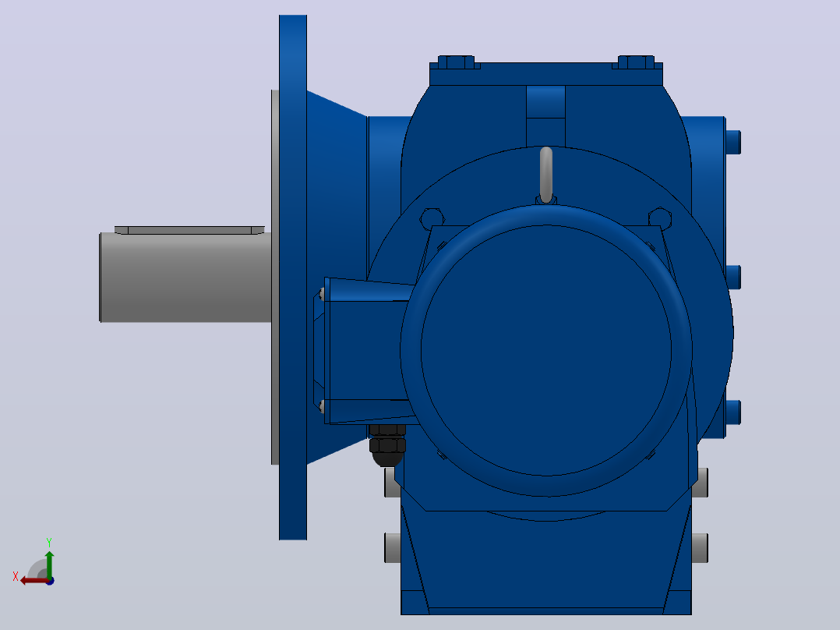Viewport: 840px width, 630px height.
Task: Select the gray output shaft of the gearbox
Action: (185, 278)
